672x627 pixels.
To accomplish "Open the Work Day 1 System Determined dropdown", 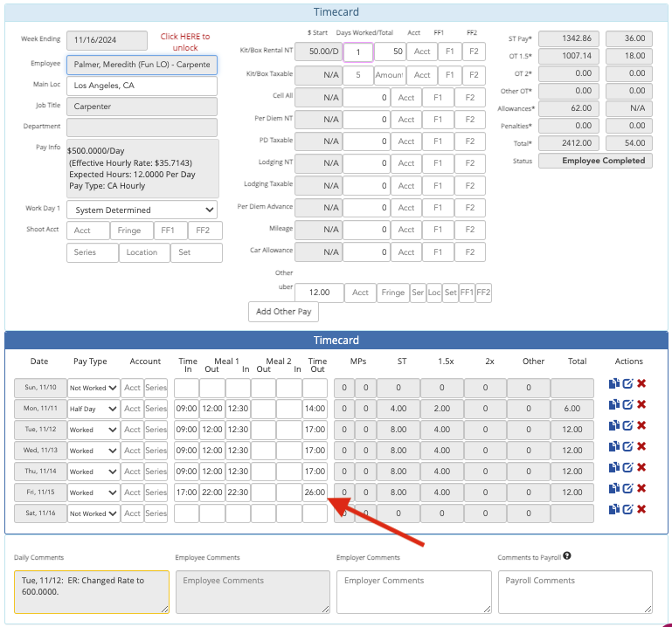I will tap(142, 210).
